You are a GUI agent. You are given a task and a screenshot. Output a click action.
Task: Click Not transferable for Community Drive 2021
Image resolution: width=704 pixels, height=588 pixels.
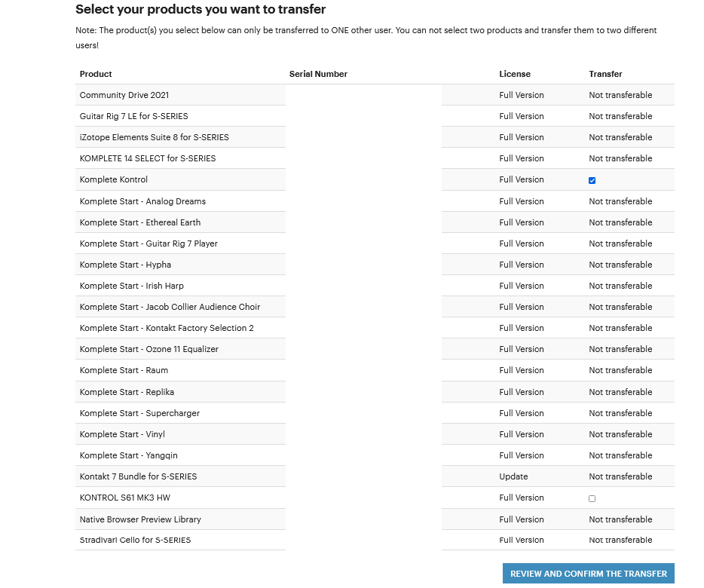[x=620, y=95]
